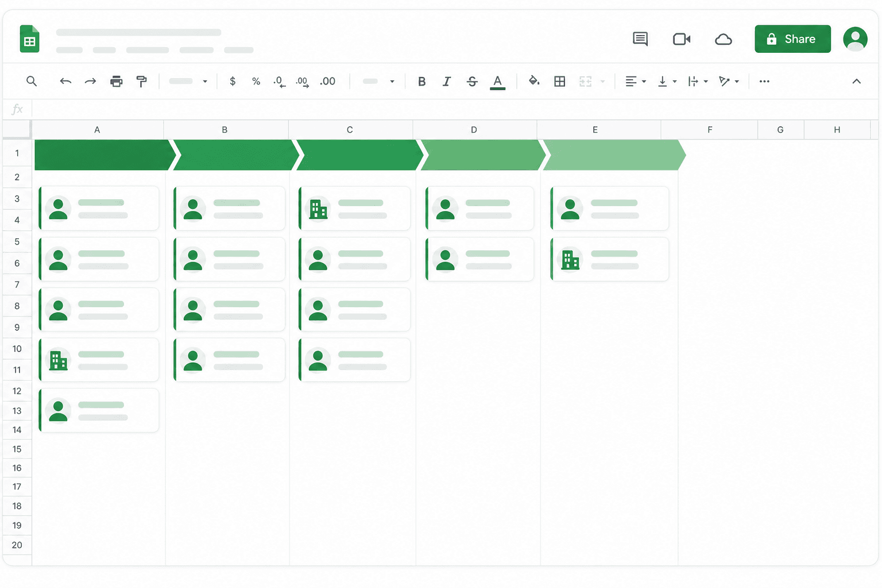
Task: Click the fifth person card in column A
Action: click(99, 411)
